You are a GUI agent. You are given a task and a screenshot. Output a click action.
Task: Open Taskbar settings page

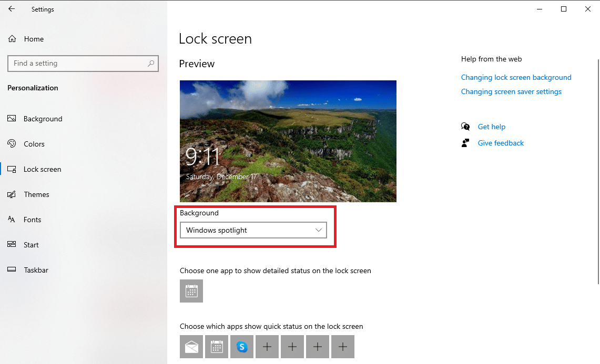pyautogui.click(x=28, y=270)
